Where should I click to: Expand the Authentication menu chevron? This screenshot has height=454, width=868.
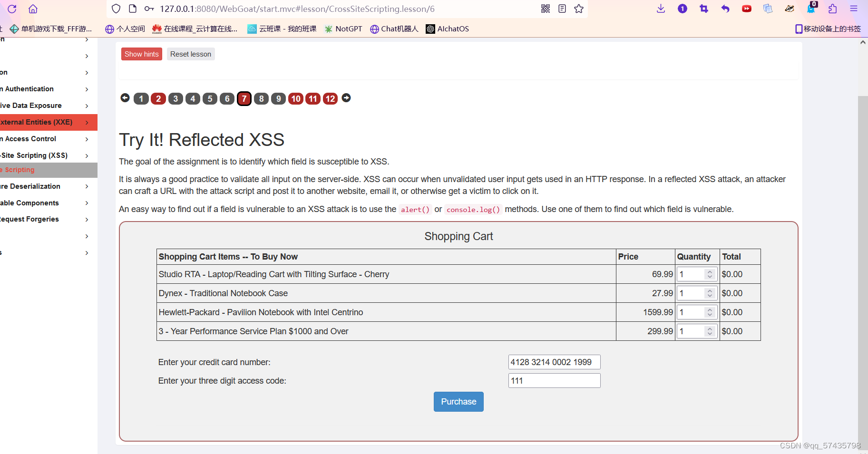point(87,89)
